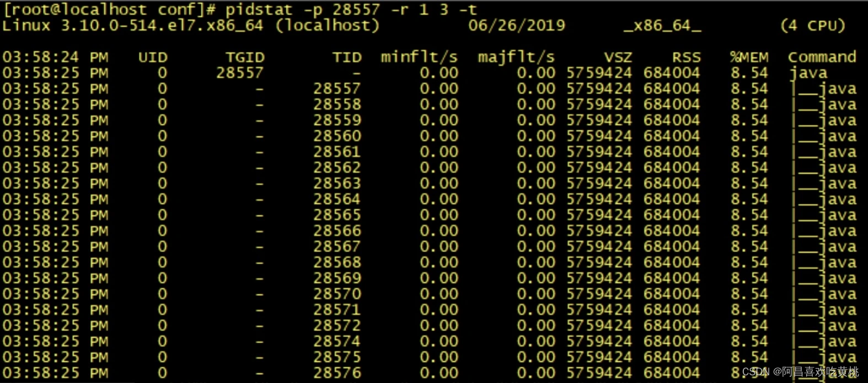Select the pidstat command text in the prompt
The height and width of the screenshot is (383, 868).
pyautogui.click(x=351, y=9)
